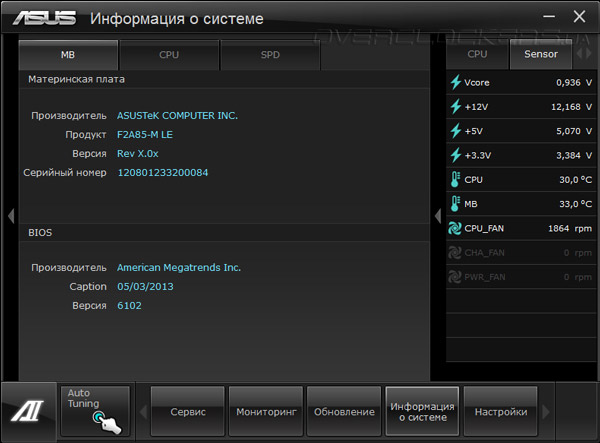
Task: Close the AI Suite window
Action: click(x=579, y=16)
